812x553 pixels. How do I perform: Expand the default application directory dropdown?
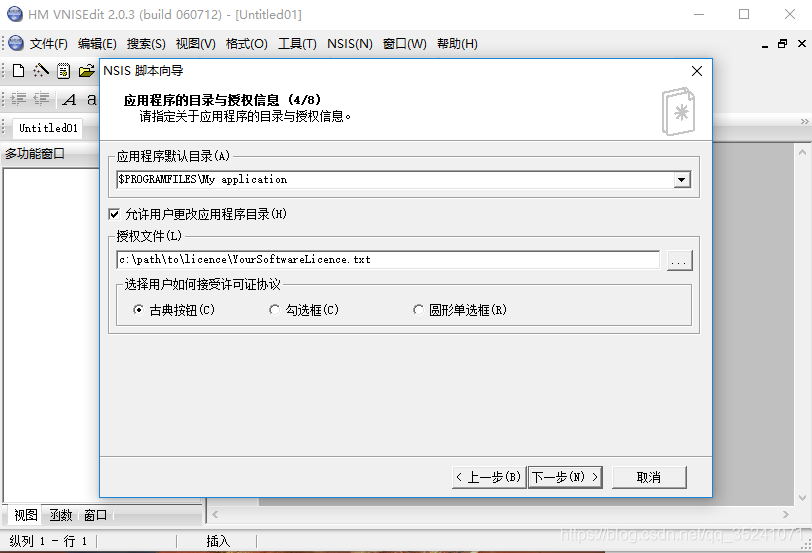(x=682, y=180)
